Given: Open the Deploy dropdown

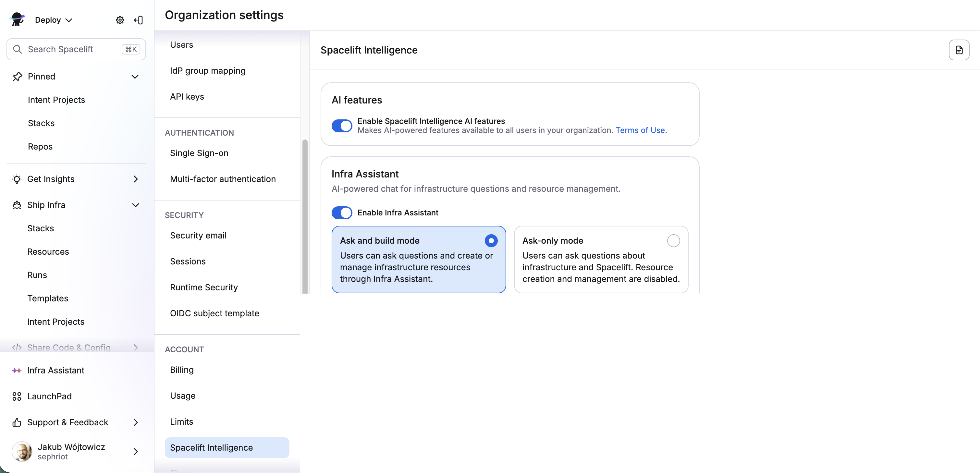Looking at the screenshot, I should [x=53, y=20].
